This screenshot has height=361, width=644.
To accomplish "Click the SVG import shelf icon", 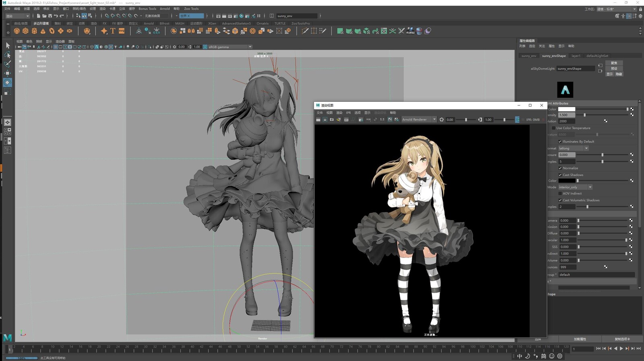I will click(121, 31).
